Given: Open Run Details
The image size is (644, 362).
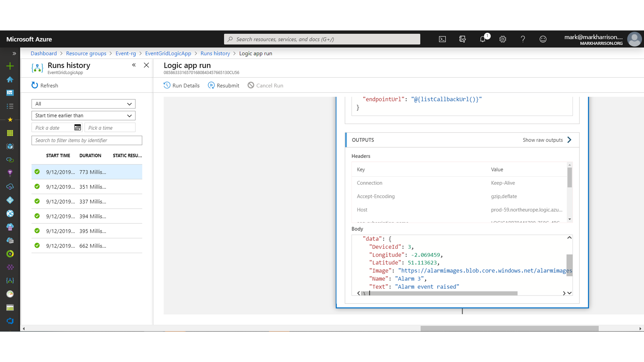Looking at the screenshot, I should point(182,85).
